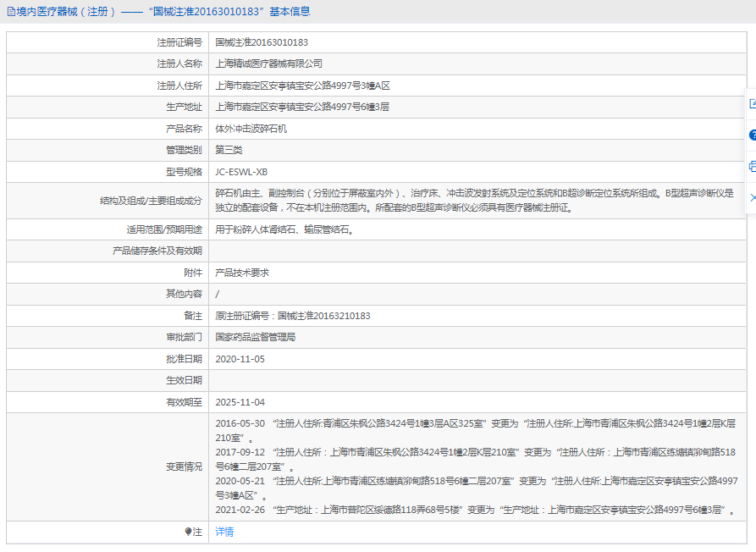Open the 详情 link in the last row
756x552 pixels.
click(224, 532)
